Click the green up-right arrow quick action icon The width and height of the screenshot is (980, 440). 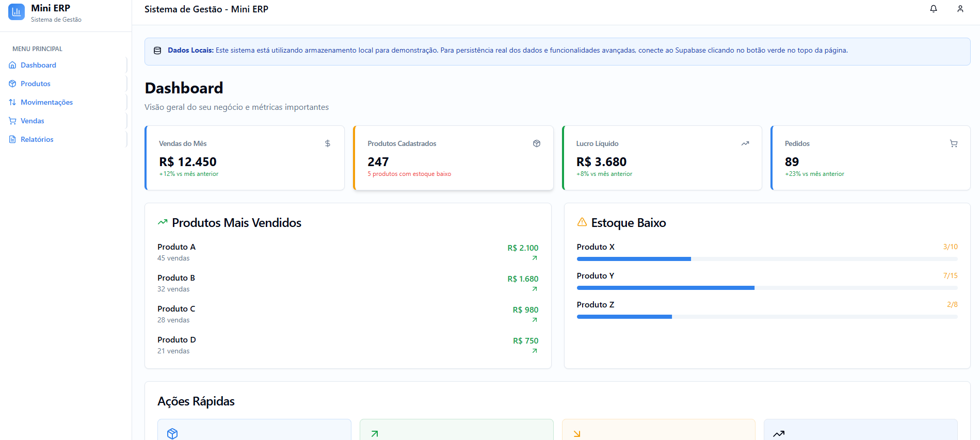(375, 434)
